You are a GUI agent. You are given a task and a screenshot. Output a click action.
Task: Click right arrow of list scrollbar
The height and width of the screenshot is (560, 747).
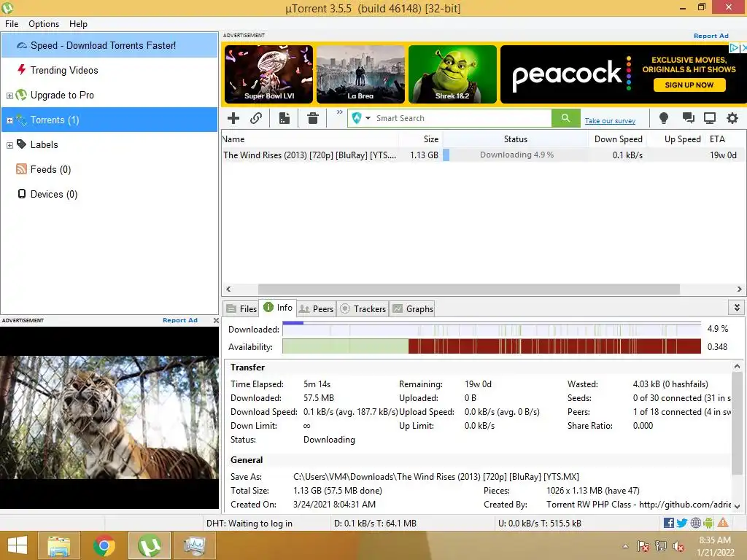click(x=740, y=289)
